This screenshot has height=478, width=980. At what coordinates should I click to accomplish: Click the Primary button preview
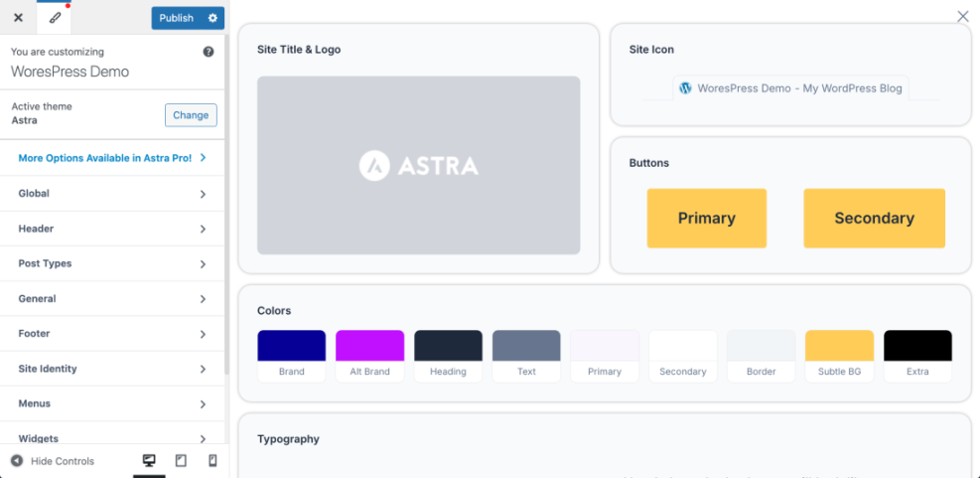[x=706, y=219]
